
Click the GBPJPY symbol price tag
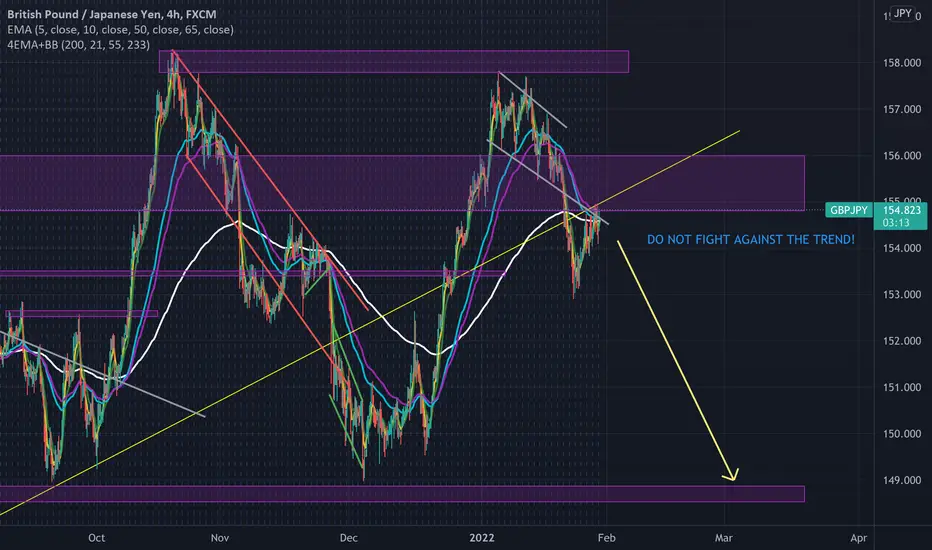point(849,210)
